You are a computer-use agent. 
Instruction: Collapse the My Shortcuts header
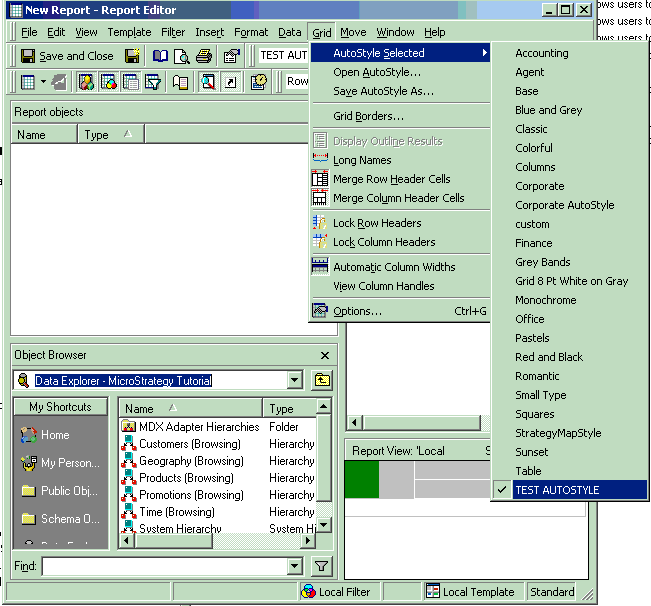point(60,406)
